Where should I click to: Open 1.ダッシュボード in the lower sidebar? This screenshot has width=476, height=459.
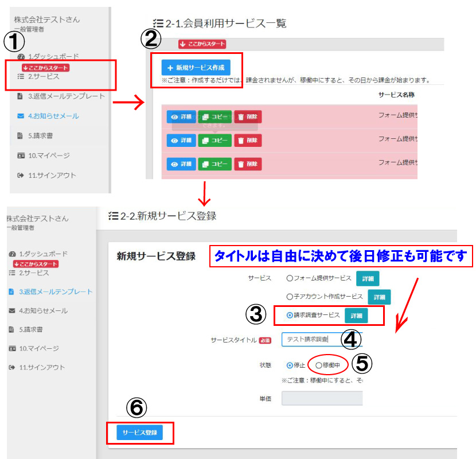(x=44, y=254)
